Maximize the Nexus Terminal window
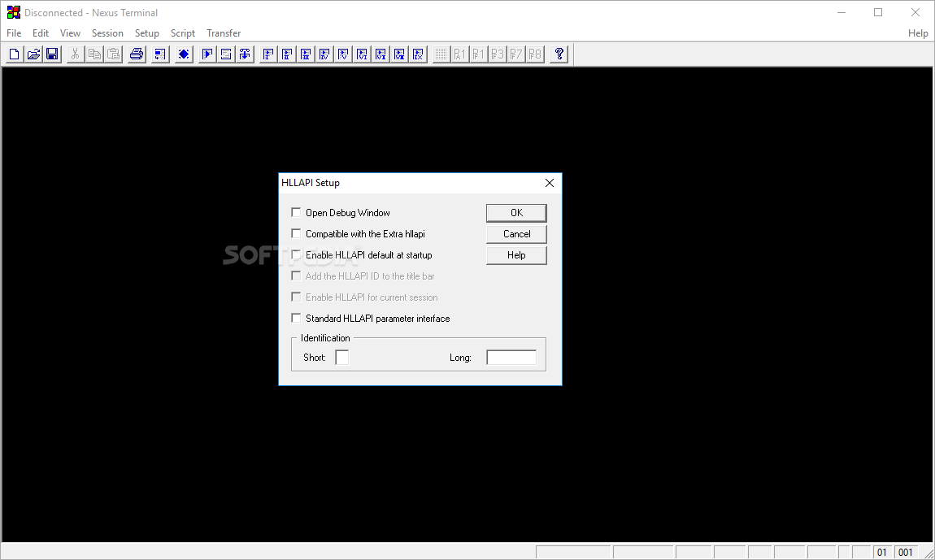The image size is (935, 560). [878, 12]
